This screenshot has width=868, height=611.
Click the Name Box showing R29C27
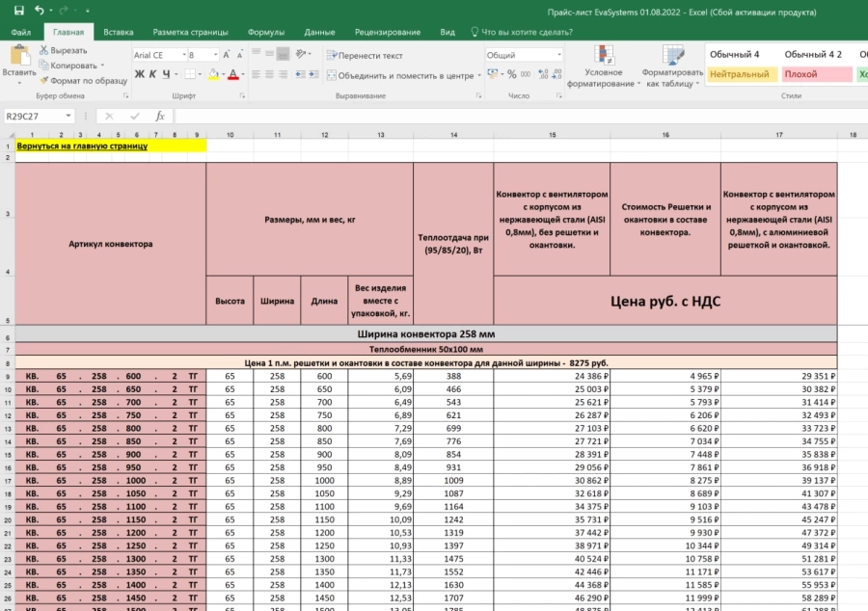coord(33,116)
